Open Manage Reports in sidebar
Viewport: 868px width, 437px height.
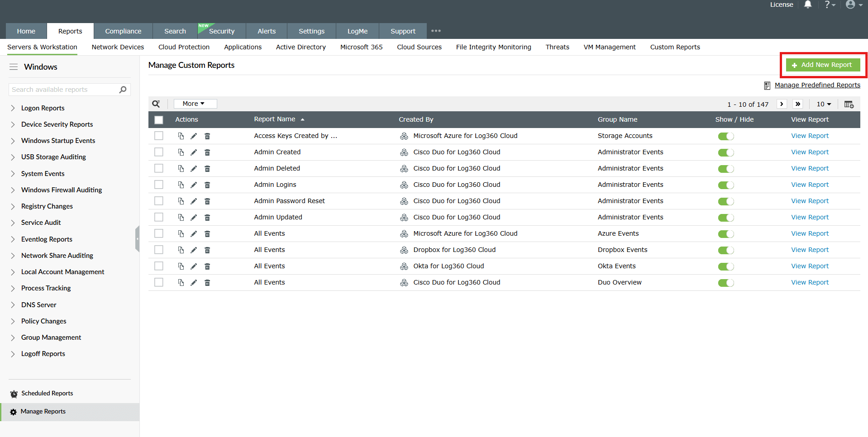coord(70,412)
